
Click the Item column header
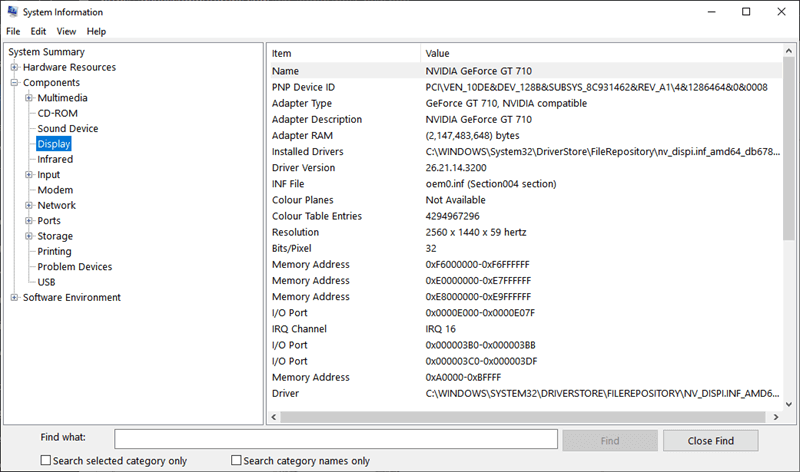point(343,53)
